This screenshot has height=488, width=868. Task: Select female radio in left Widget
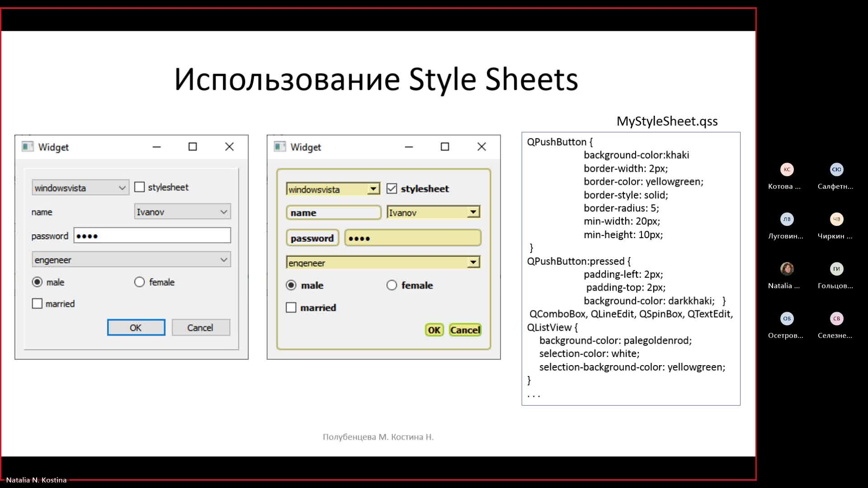pos(139,282)
